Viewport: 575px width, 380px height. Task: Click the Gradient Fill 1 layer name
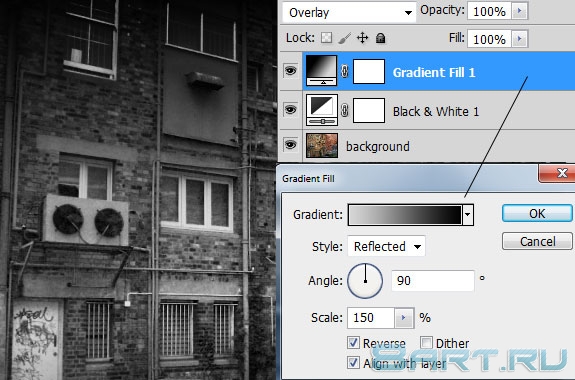pyautogui.click(x=434, y=72)
